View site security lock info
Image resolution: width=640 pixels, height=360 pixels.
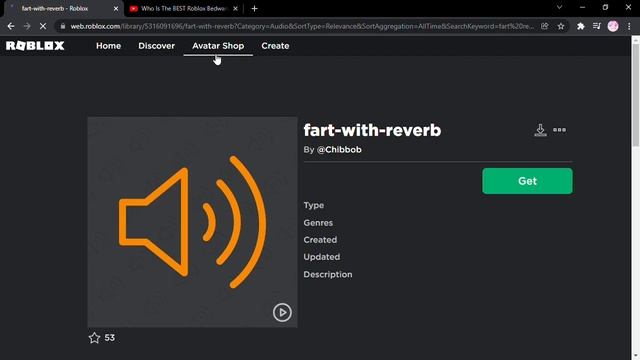pos(62,26)
